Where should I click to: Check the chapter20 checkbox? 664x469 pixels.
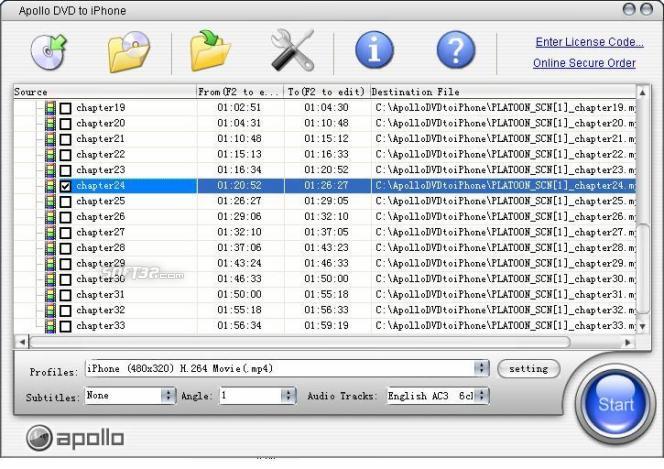65,124
